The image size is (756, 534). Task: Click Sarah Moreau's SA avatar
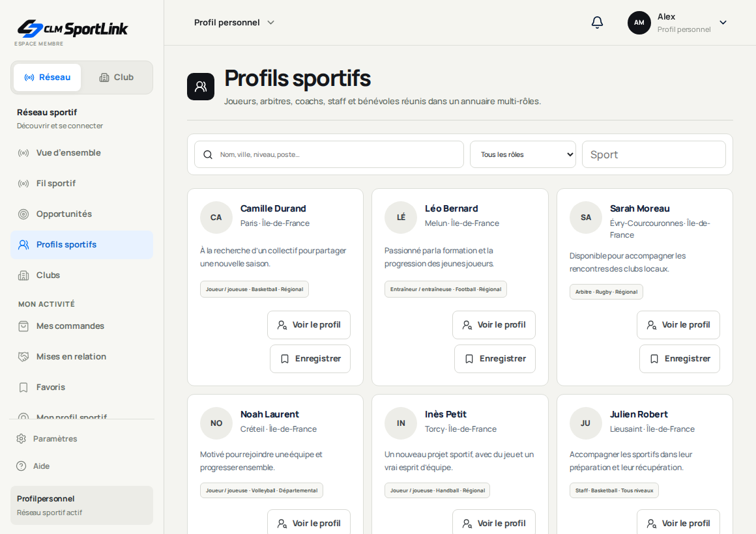[586, 218]
